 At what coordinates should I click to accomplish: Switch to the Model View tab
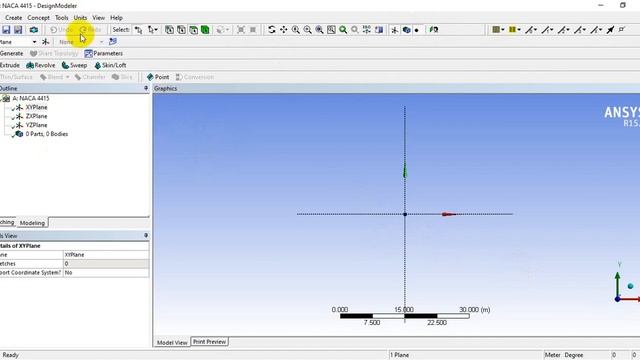[x=172, y=342]
